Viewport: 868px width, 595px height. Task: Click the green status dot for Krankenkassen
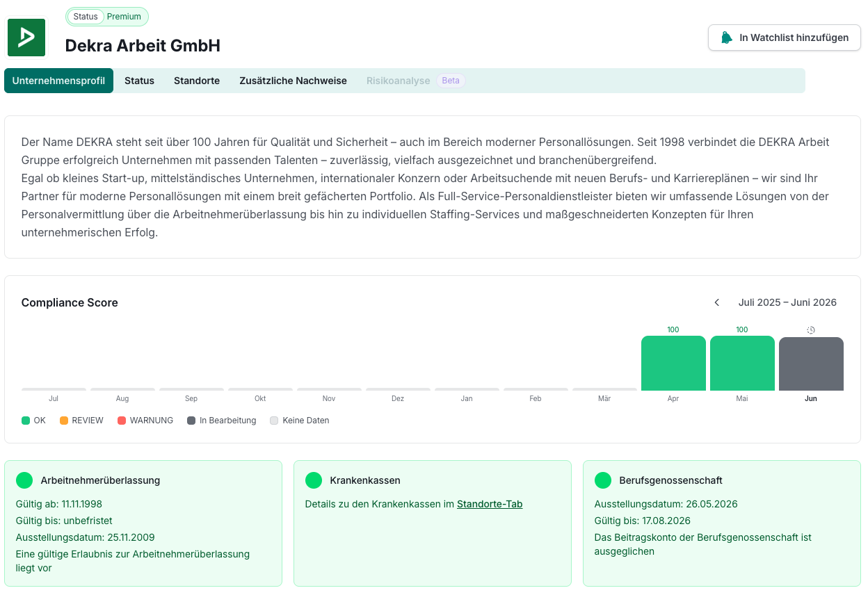pos(314,480)
